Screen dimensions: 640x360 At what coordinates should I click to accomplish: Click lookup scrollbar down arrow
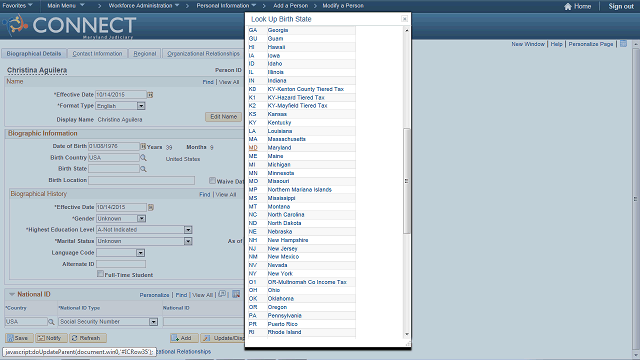[x=407, y=334]
